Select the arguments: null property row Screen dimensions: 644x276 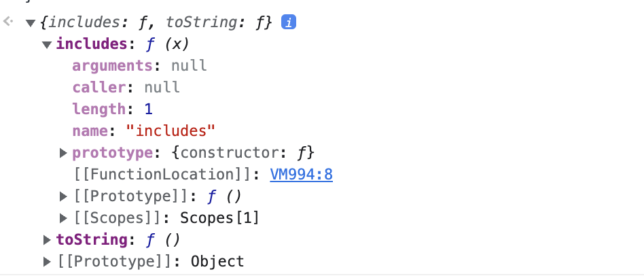pyautogui.click(x=140, y=66)
